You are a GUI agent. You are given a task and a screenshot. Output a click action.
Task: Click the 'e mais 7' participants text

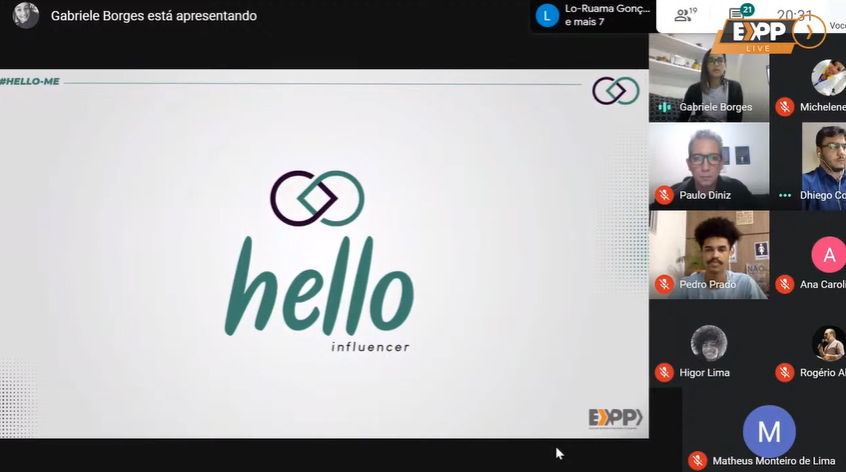[x=584, y=22]
